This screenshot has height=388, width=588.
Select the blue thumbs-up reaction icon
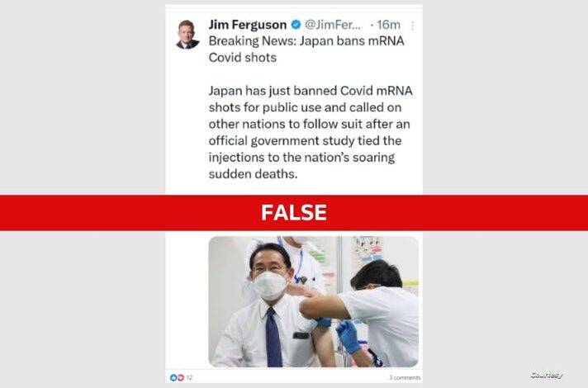tap(173, 377)
